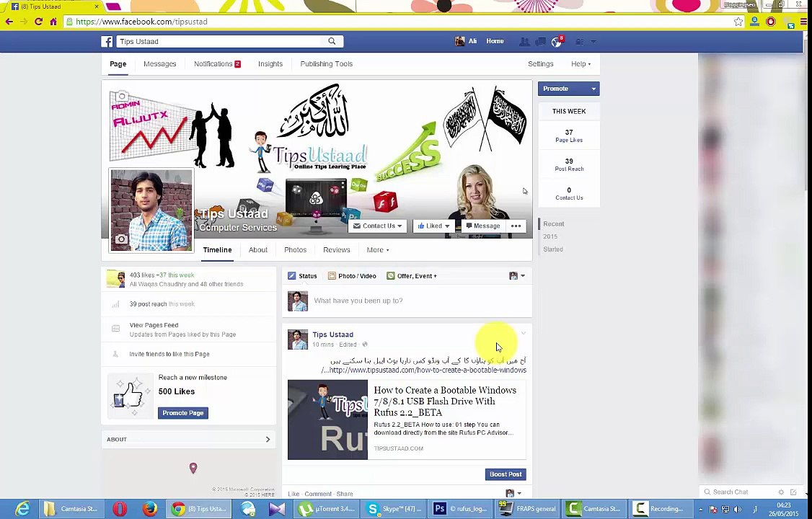
Task: Open the Rufus article thumbnail image
Action: (328, 420)
